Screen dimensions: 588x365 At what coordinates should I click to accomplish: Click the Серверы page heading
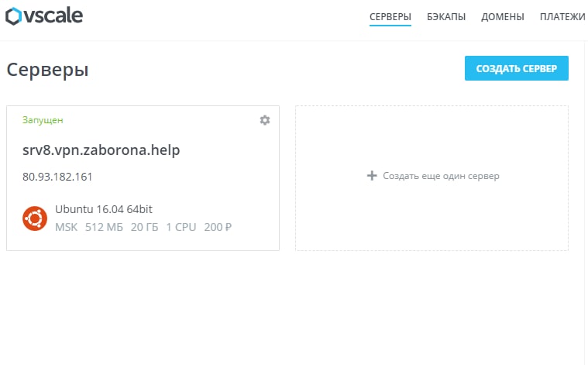coord(47,71)
